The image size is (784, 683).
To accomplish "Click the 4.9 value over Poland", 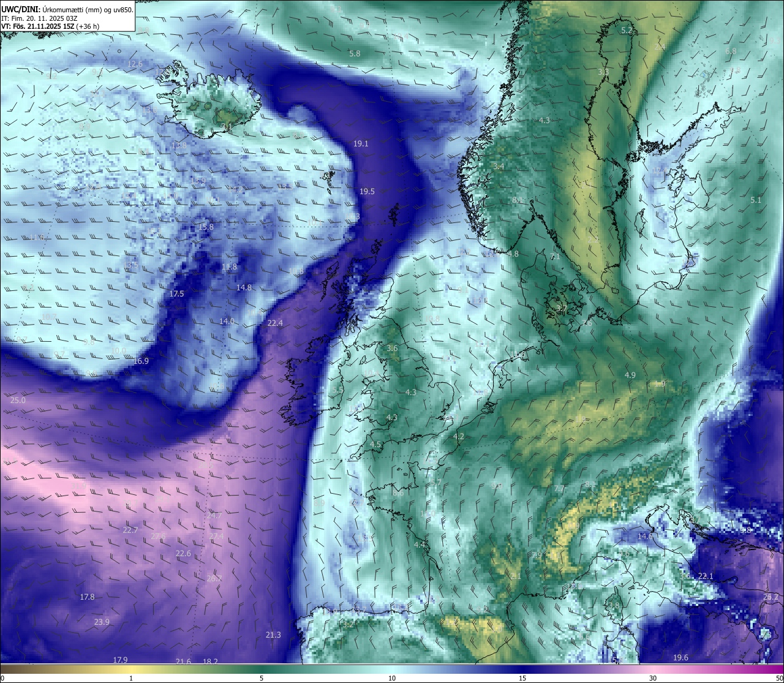I will coord(630,375).
